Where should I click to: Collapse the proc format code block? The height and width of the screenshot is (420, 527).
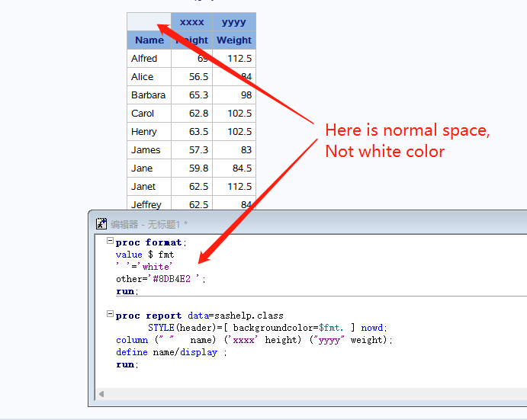pos(110,242)
